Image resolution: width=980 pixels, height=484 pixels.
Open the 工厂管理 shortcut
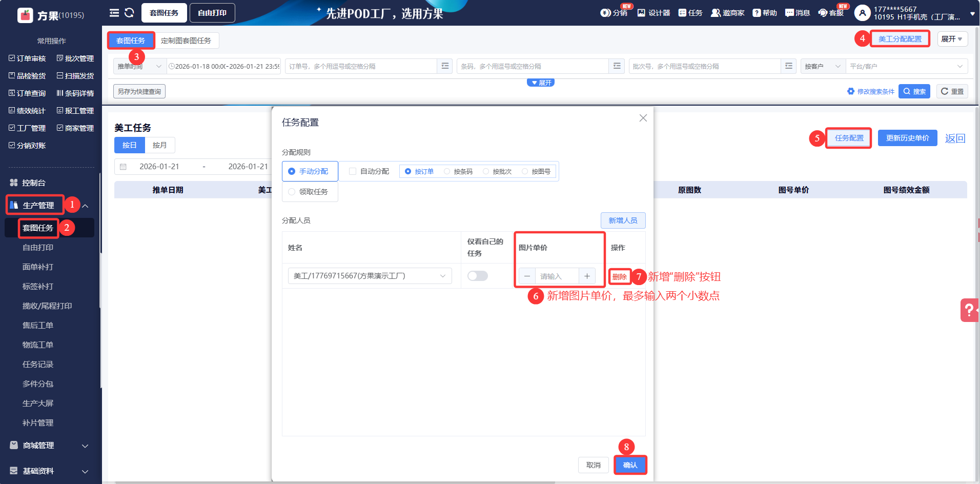click(27, 128)
